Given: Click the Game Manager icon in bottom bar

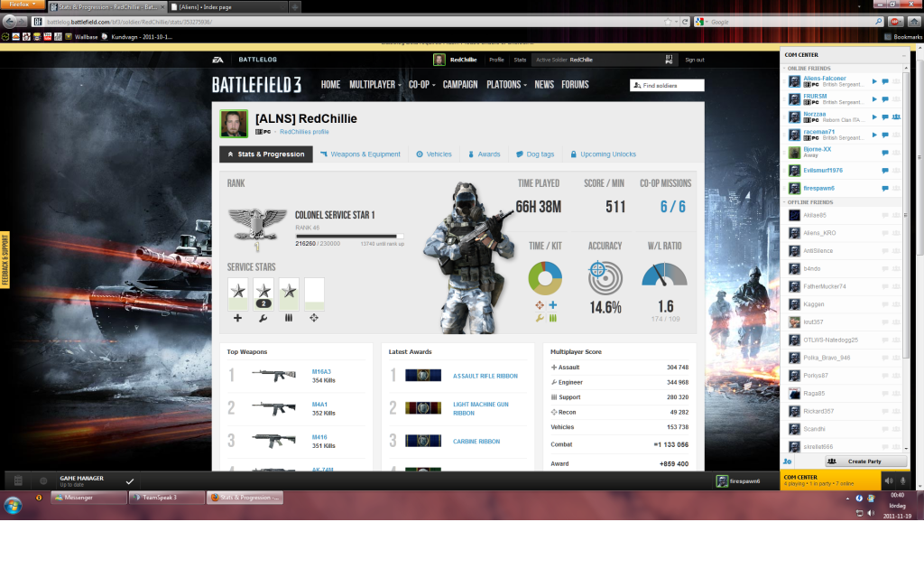Looking at the screenshot, I should [18, 480].
